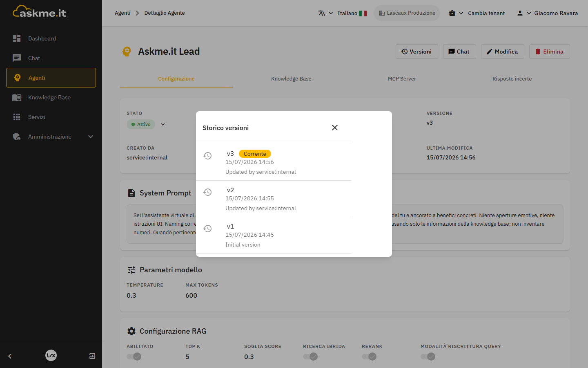Click the Storico versioni dialog title
The width and height of the screenshot is (588, 368).
(225, 128)
